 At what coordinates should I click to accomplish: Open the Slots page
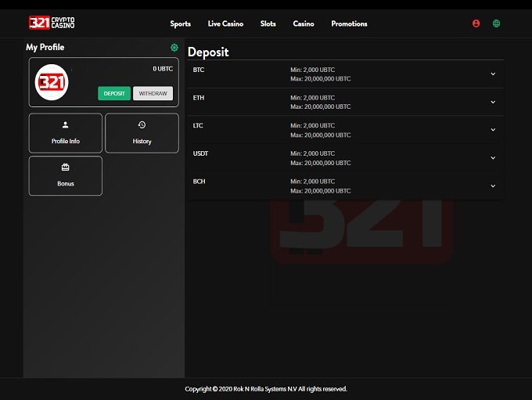tap(268, 23)
